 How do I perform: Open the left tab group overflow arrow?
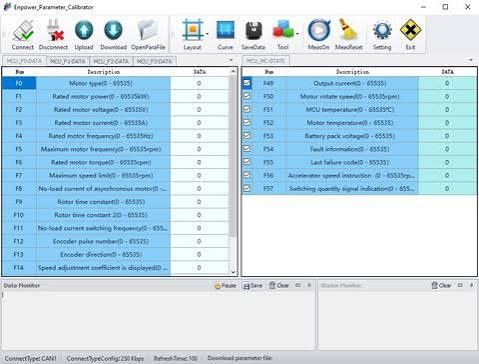click(x=231, y=60)
